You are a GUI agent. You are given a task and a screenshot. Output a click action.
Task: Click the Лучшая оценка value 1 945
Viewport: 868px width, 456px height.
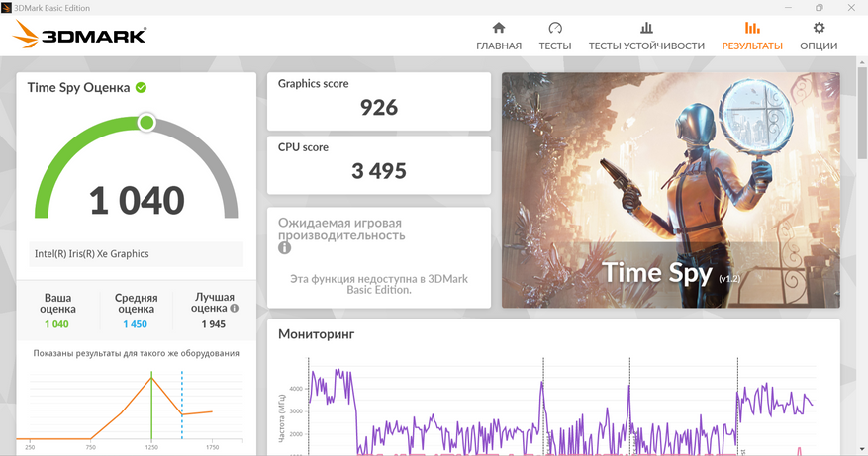tap(213, 324)
